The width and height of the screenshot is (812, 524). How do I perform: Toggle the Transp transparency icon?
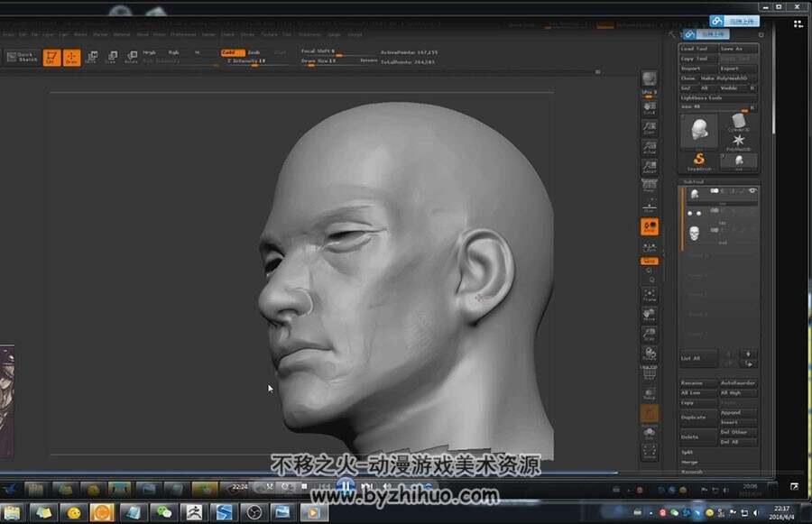click(650, 393)
